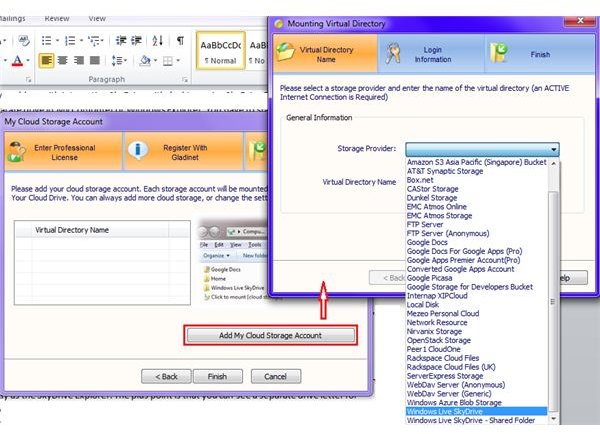Click Back in My Cloud Storage window
The height and width of the screenshot is (434, 600).
coord(166,377)
